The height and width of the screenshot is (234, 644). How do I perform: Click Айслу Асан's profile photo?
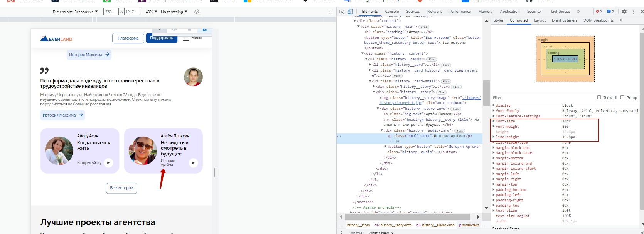[x=59, y=151]
